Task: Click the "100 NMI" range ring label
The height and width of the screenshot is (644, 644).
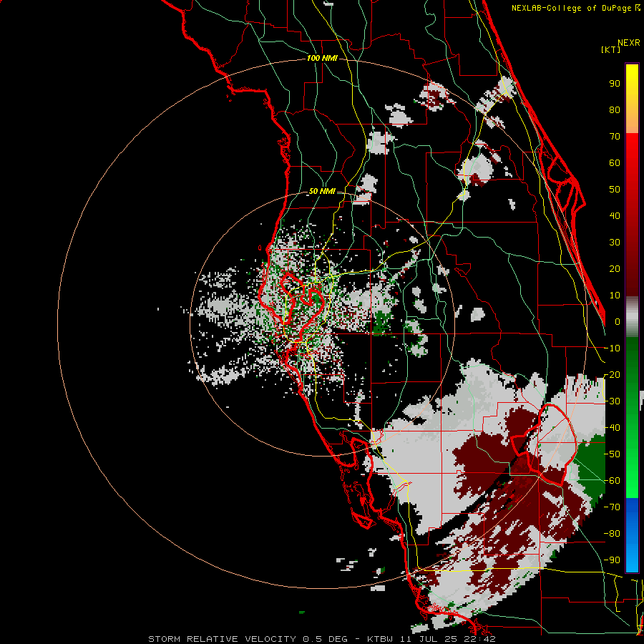Action: [322, 59]
